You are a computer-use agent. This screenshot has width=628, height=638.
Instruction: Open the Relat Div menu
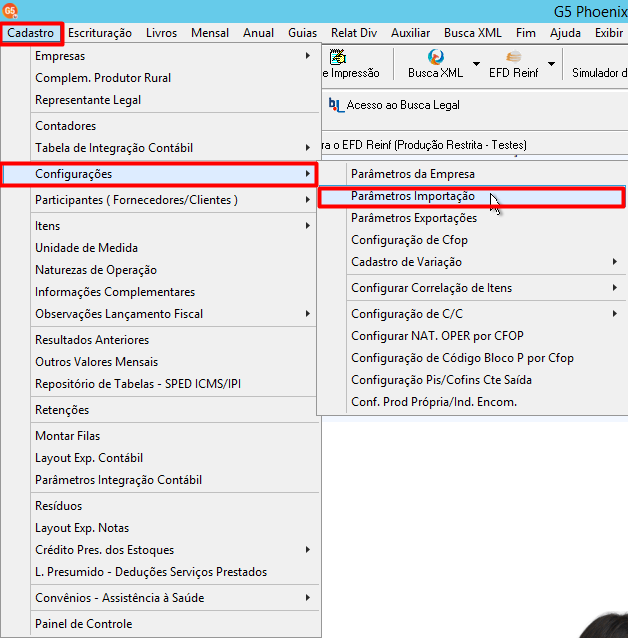(354, 33)
